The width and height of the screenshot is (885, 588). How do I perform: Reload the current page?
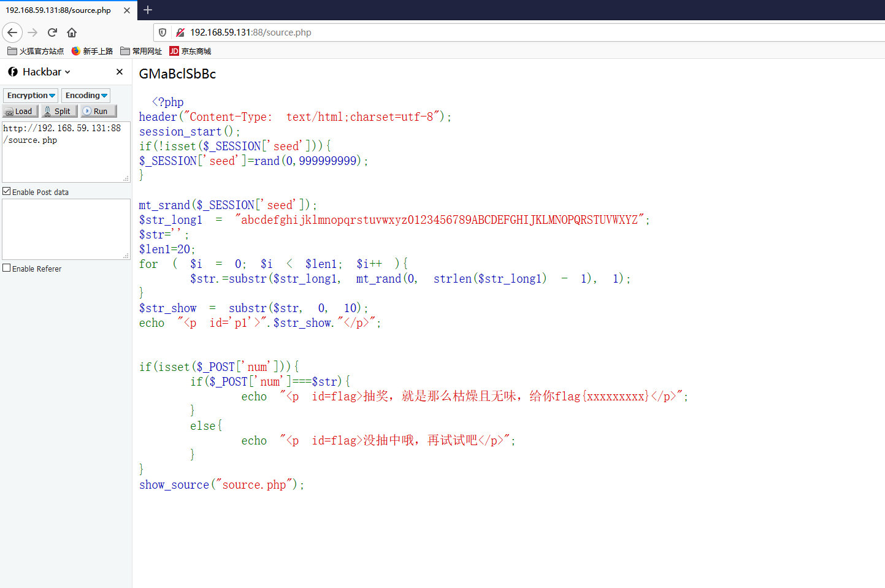[x=52, y=32]
